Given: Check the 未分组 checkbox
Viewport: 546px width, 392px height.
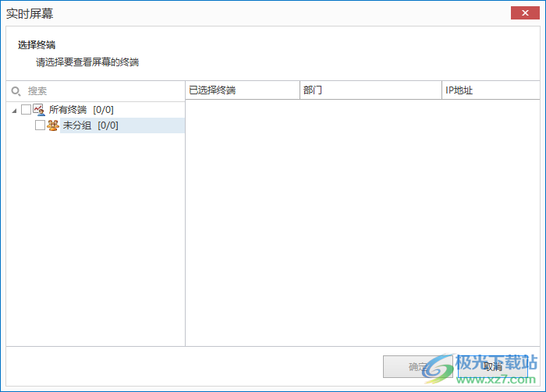Looking at the screenshot, I should (40, 125).
